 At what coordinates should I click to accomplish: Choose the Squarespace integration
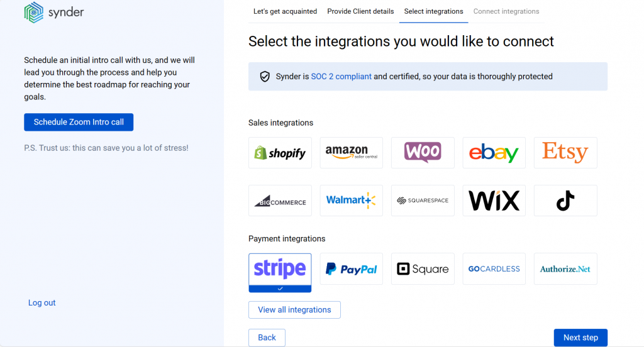pyautogui.click(x=423, y=201)
